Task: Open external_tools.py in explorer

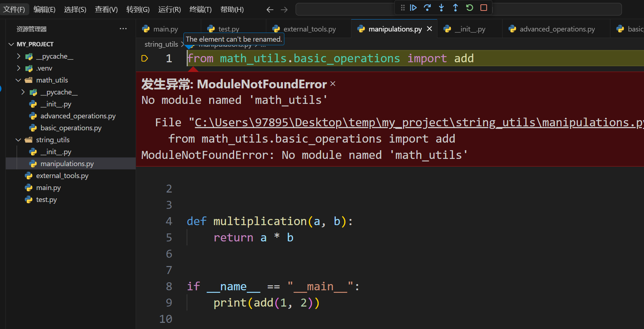Action: click(62, 176)
